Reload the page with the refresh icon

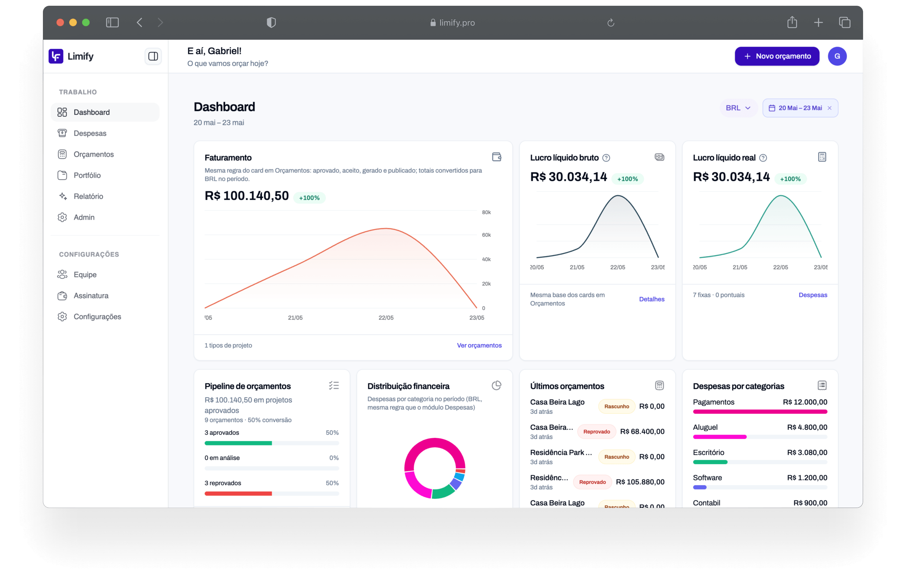click(611, 23)
